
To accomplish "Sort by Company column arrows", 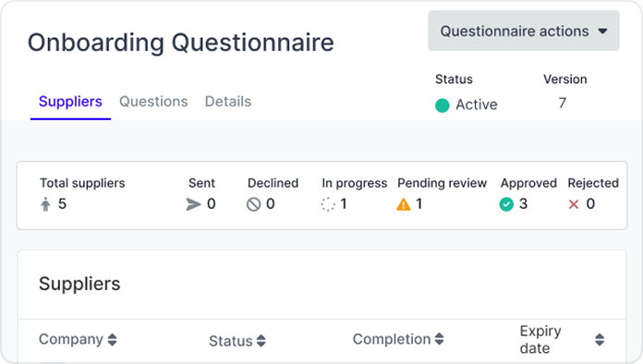I will pyautogui.click(x=113, y=340).
